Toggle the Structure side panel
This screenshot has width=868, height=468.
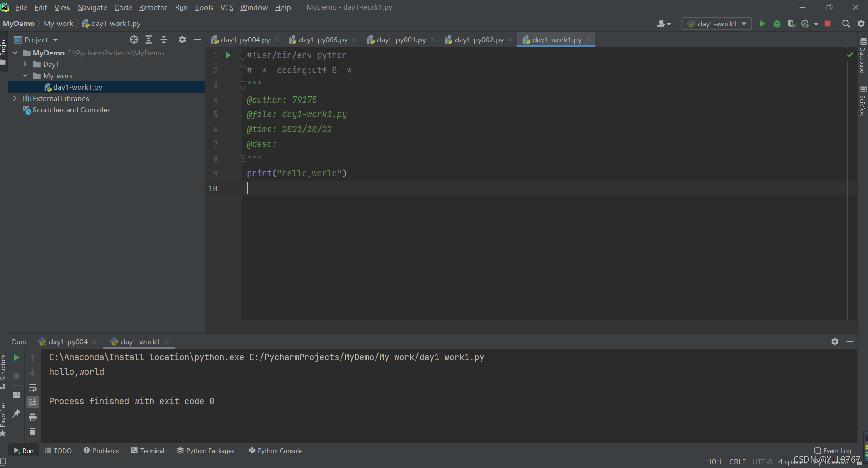(x=3, y=372)
